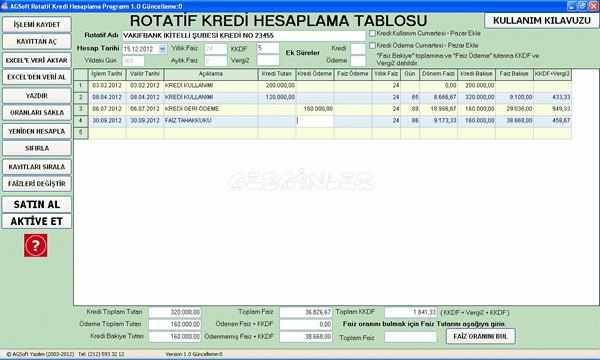The image size is (600, 360).
Task: Click the KAYITTAN AÇ button
Action: [x=37, y=41]
